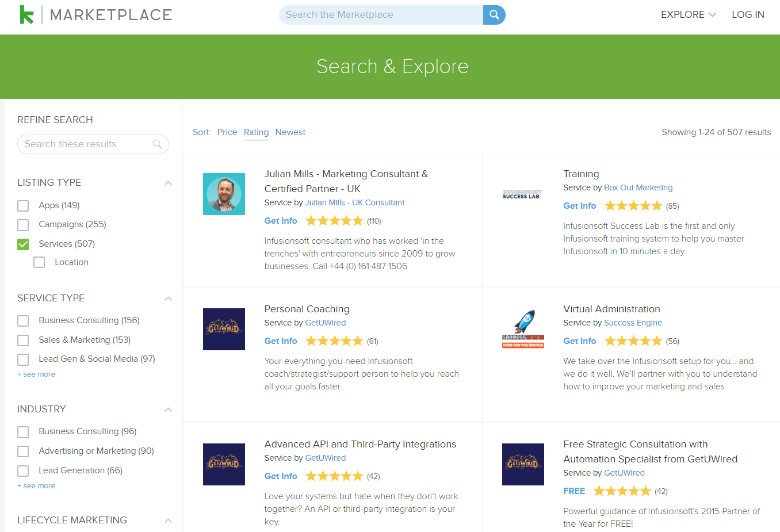The image size is (780, 532).
Task: Click star rating for Julian Mills listing
Action: 334,221
